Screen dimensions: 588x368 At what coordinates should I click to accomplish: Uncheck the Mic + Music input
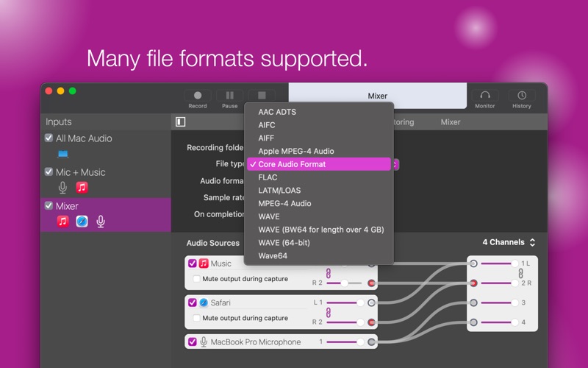click(49, 171)
